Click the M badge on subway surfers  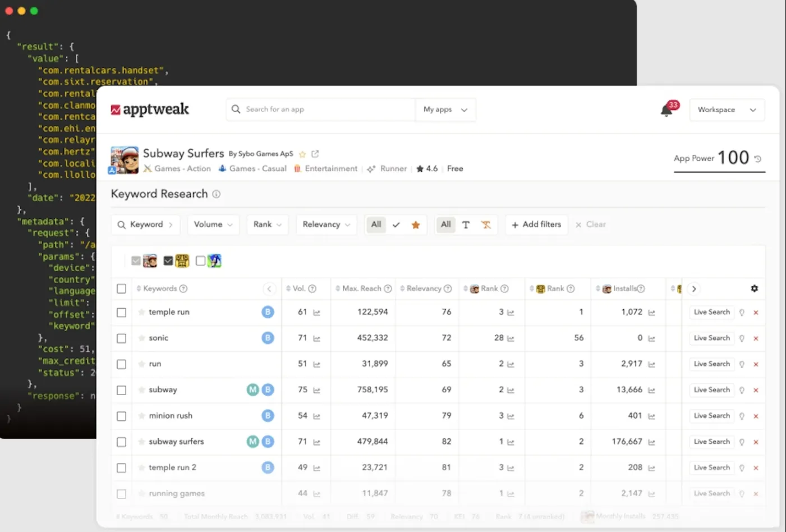point(253,442)
